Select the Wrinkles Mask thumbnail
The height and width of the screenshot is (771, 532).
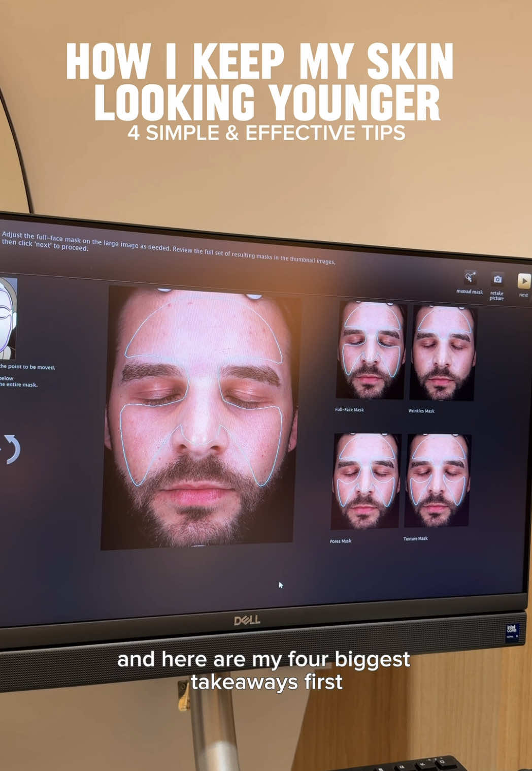click(x=443, y=353)
